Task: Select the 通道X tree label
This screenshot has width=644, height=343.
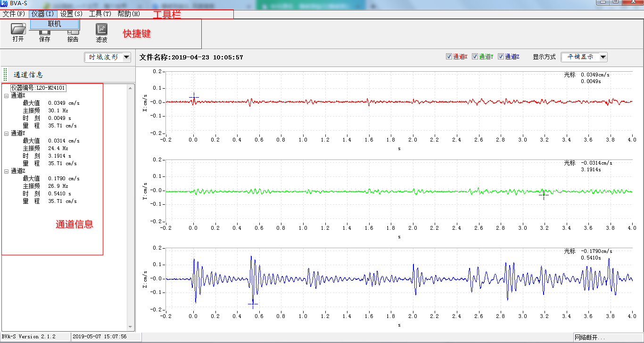Action: (18, 96)
